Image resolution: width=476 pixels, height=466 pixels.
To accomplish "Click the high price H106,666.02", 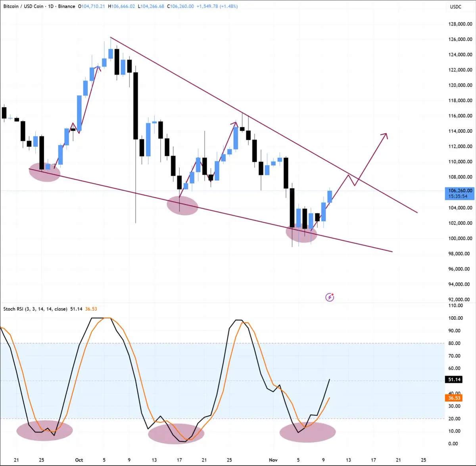I will coord(121,6).
